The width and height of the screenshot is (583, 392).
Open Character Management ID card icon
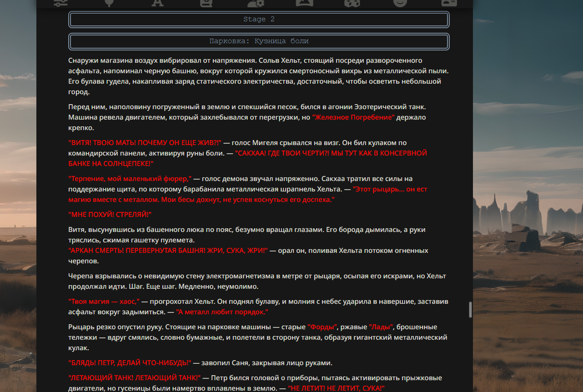coord(449,3)
